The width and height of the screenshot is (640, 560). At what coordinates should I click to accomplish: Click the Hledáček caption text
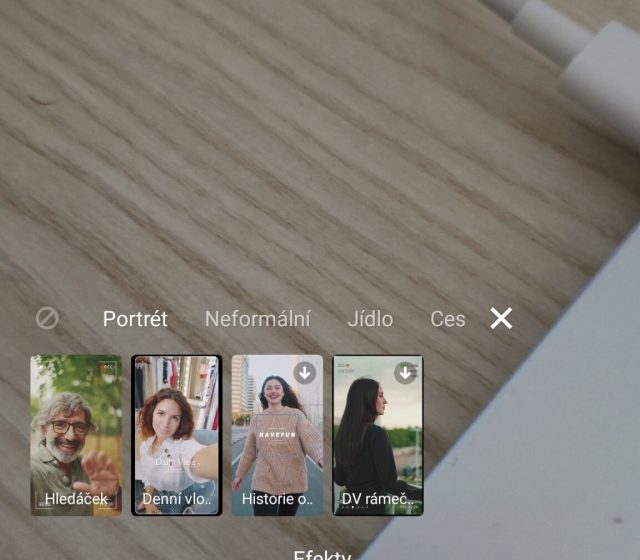[76, 498]
